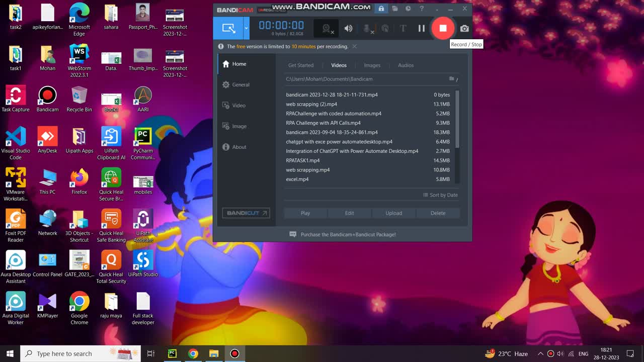Dismiss the free version limit notice
Image resolution: width=644 pixels, height=362 pixels.
(354, 46)
